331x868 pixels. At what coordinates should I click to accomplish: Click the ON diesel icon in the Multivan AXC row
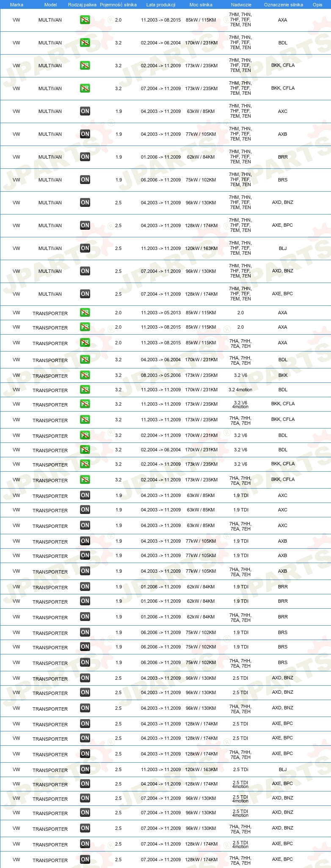click(x=85, y=111)
